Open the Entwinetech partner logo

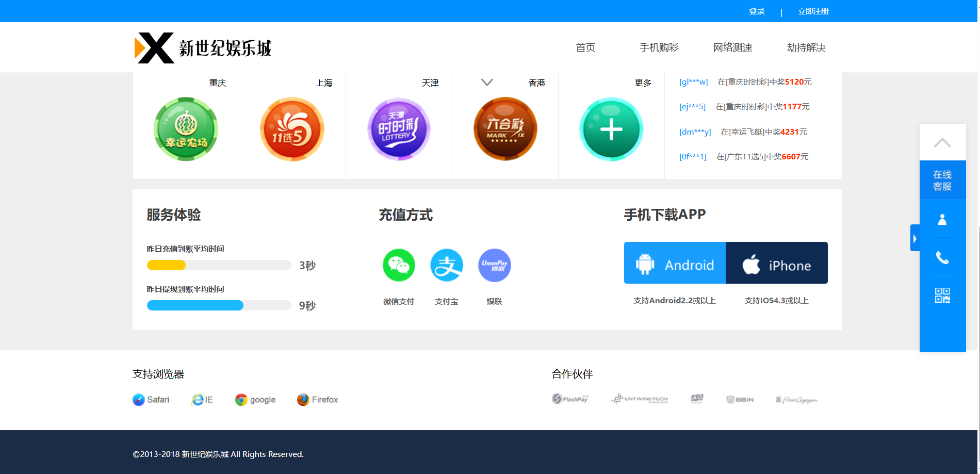pos(640,399)
